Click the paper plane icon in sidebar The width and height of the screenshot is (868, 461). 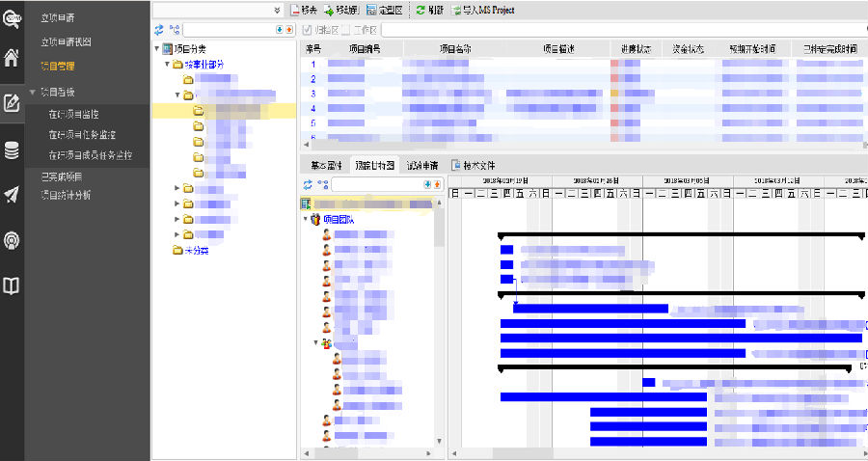click(x=12, y=194)
